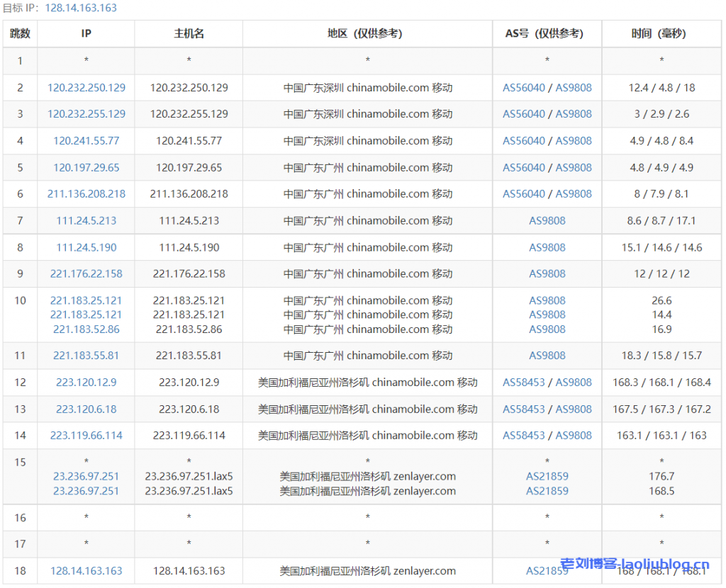The width and height of the screenshot is (726, 588).
Task: Open the 221.176.22.158 IP link
Action: pyautogui.click(x=86, y=274)
